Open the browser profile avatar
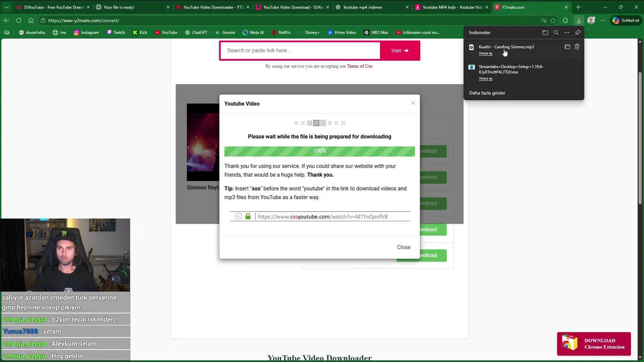The width and height of the screenshot is (644, 362). pyautogui.click(x=591, y=21)
